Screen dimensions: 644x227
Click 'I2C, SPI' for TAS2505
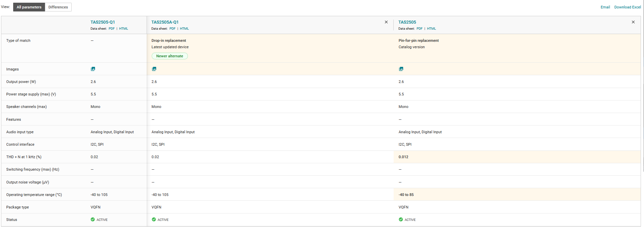tap(405, 144)
